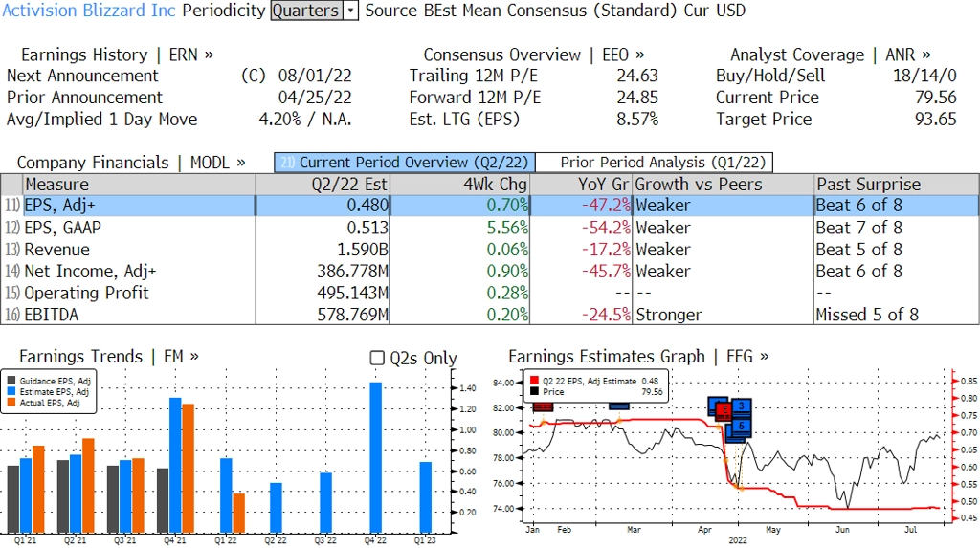Select the EBITDA measure row
Image resolution: width=980 pixels, height=548 pixels.
click(x=490, y=315)
